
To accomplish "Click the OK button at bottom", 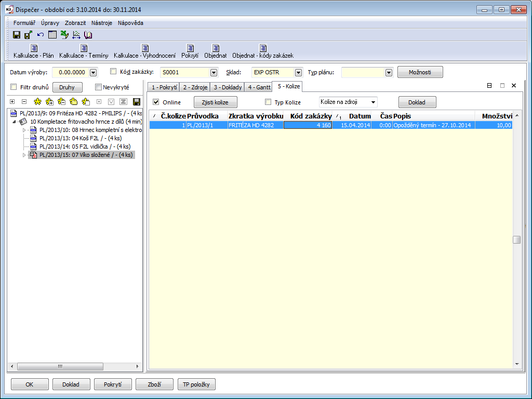I will click(30, 384).
